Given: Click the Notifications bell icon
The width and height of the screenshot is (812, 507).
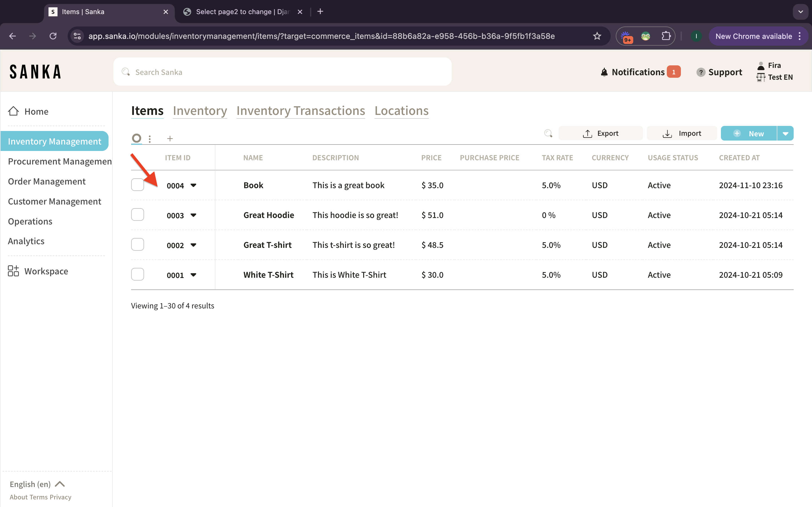Looking at the screenshot, I should pyautogui.click(x=604, y=72).
